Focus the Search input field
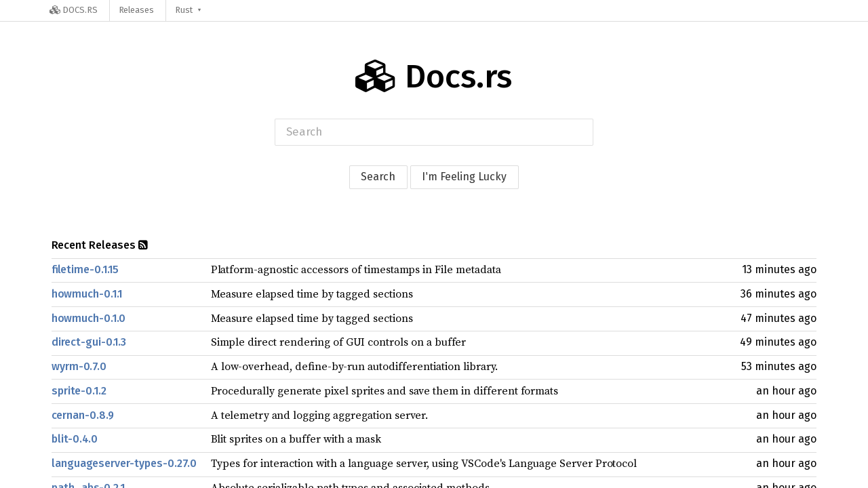The image size is (868, 488). pyautogui.click(x=434, y=132)
